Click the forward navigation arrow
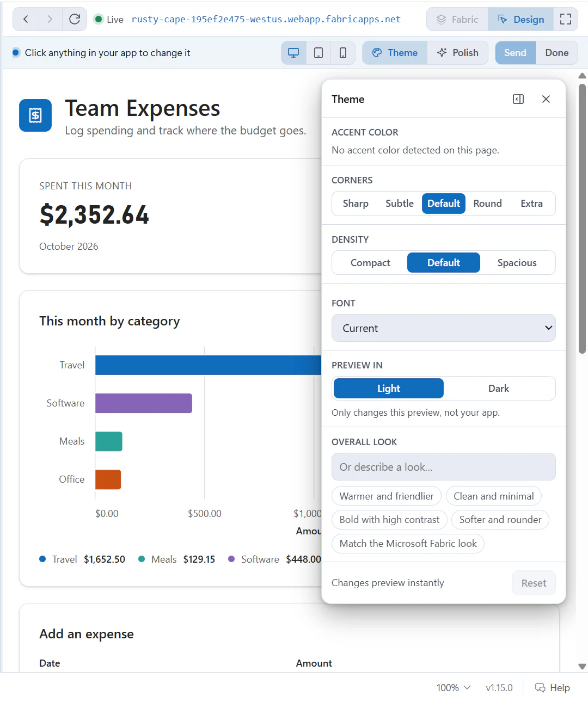Viewport: 588px width, 702px height. [x=50, y=19]
